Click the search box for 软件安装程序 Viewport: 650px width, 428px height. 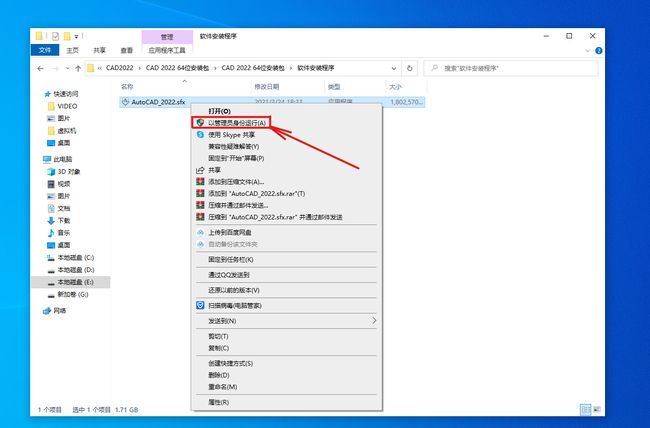tap(511, 68)
